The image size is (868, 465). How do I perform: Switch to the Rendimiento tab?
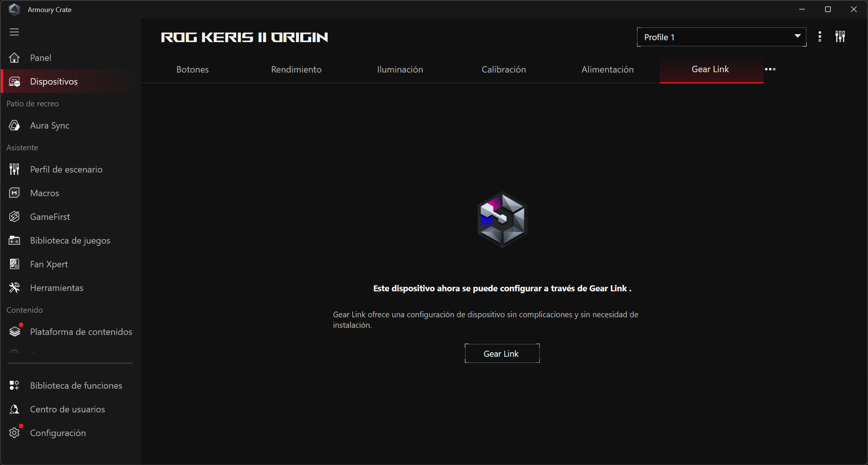pos(296,70)
